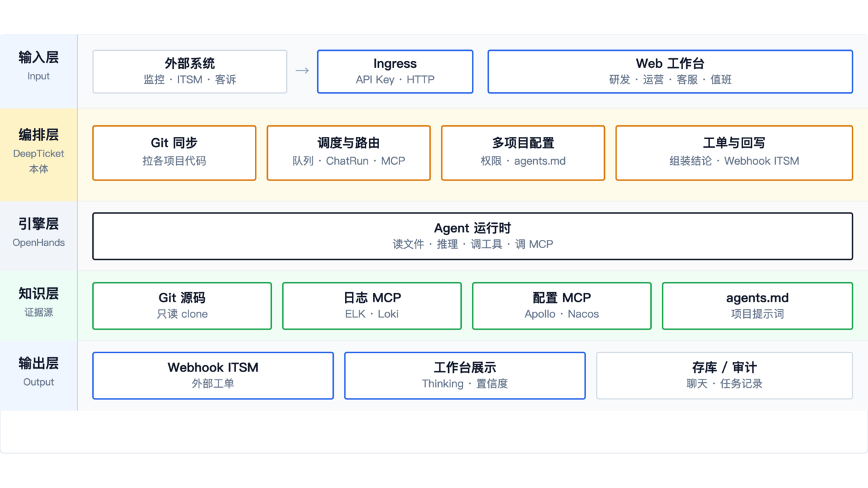
Task: Select the 多项目配置 card
Action: click(x=523, y=152)
